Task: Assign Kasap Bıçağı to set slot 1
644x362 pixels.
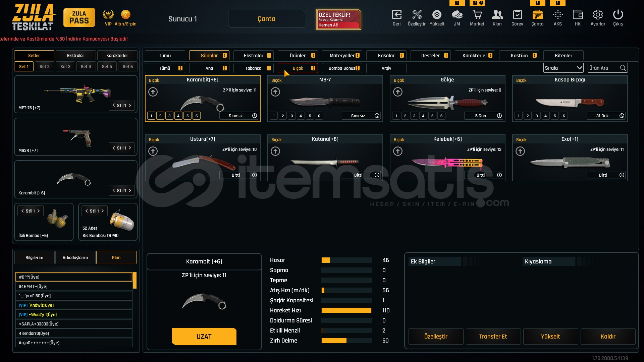Action: point(519,116)
